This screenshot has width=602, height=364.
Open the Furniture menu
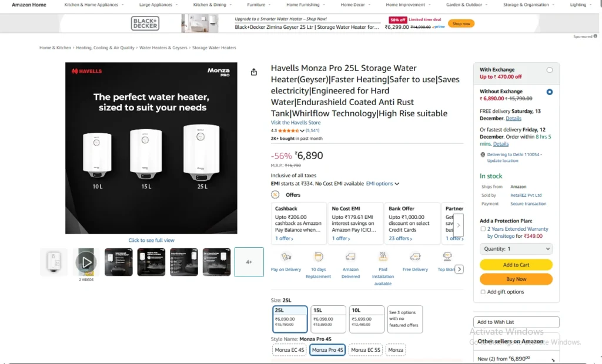(x=259, y=5)
